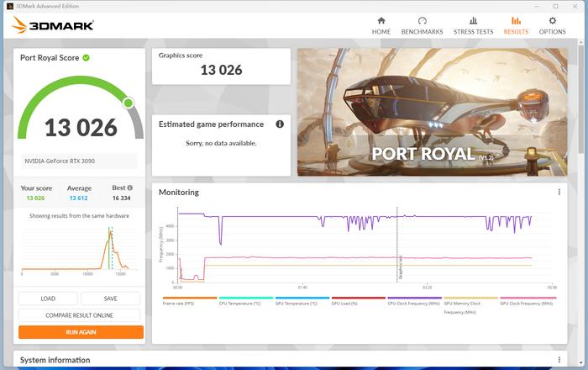This screenshot has height=370, width=588.
Task: Open Monitoring panel three-dot menu
Action: [559, 193]
